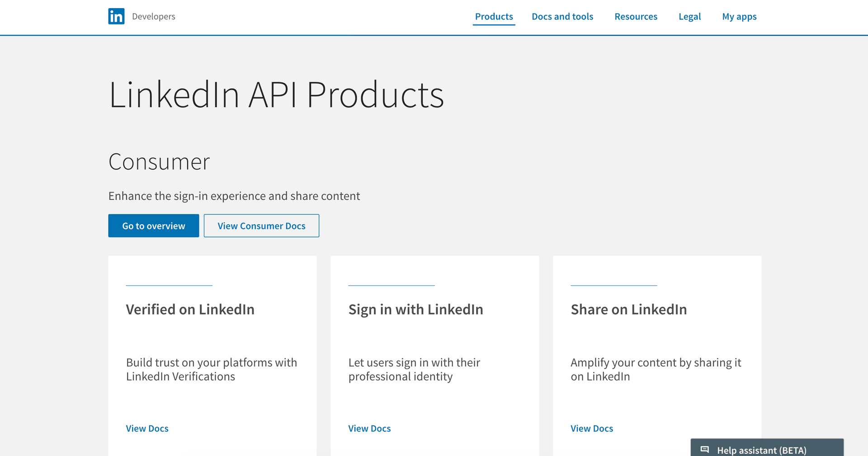The image size is (868, 456).
Task: Click the Consumer section heading
Action: click(x=159, y=162)
